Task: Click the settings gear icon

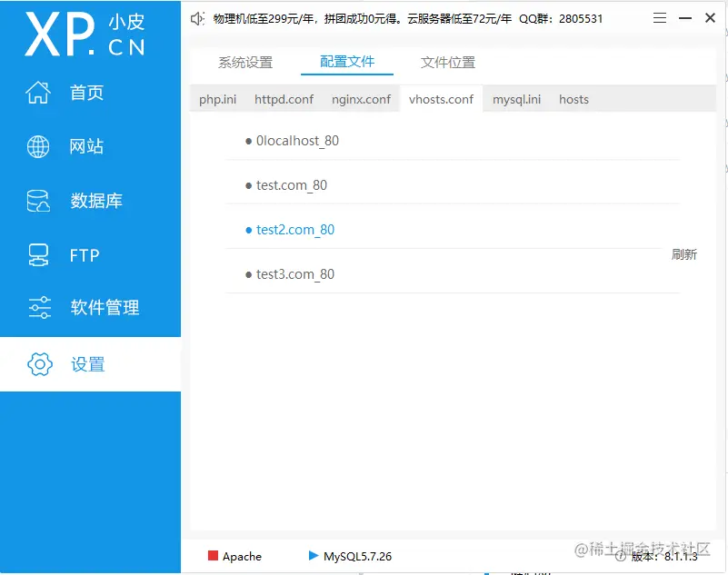Action: 40,364
